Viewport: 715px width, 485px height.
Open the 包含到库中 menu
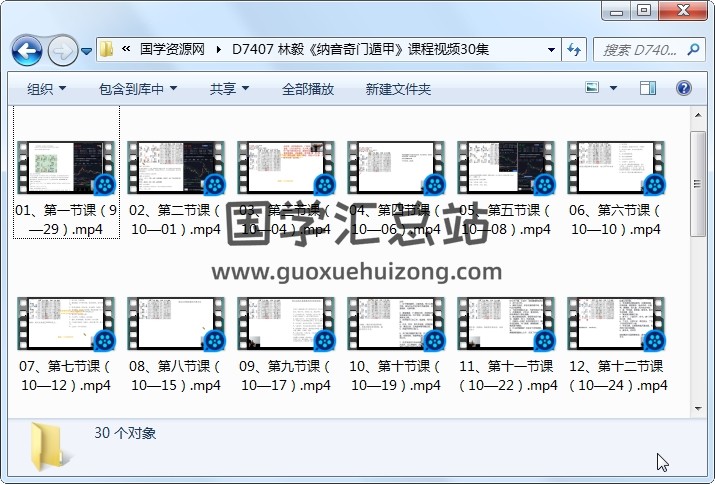[x=138, y=89]
